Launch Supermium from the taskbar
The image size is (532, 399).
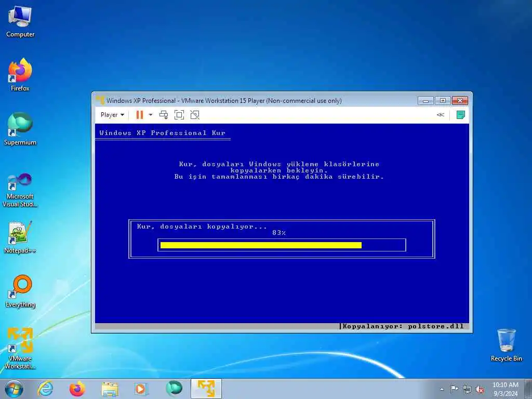[x=174, y=389]
